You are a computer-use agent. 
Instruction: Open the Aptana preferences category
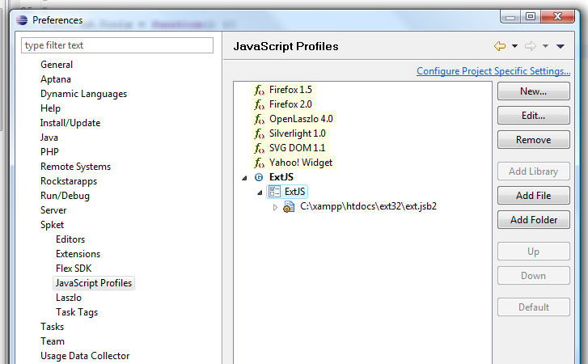coord(56,79)
